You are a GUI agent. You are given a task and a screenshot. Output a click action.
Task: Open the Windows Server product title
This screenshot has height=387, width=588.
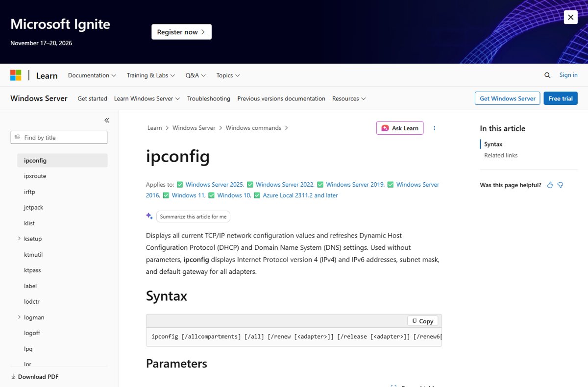coord(39,98)
